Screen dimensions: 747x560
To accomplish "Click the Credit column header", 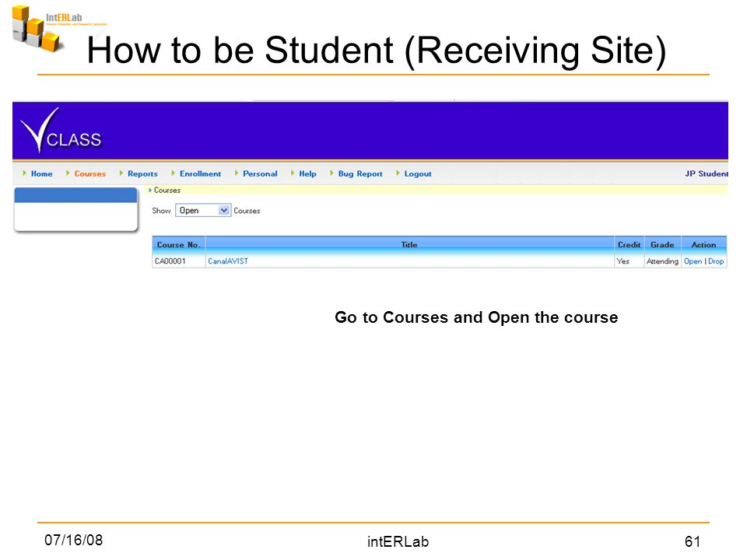I will tap(629, 245).
